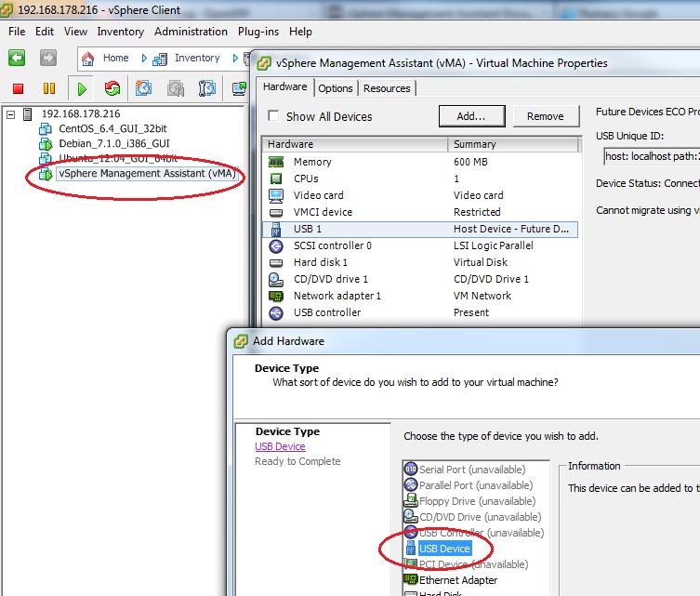Click the Home breadcrumb label
Screen dimensions: 700x596
tap(115, 58)
